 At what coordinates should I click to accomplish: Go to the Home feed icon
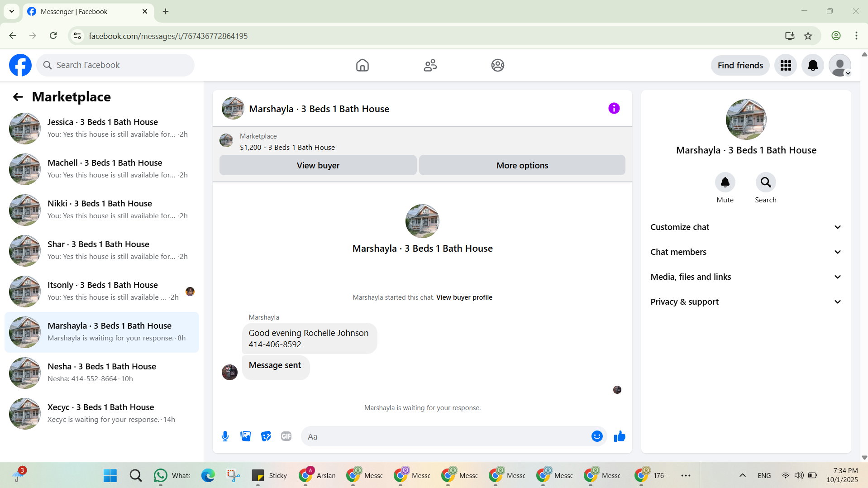click(362, 65)
